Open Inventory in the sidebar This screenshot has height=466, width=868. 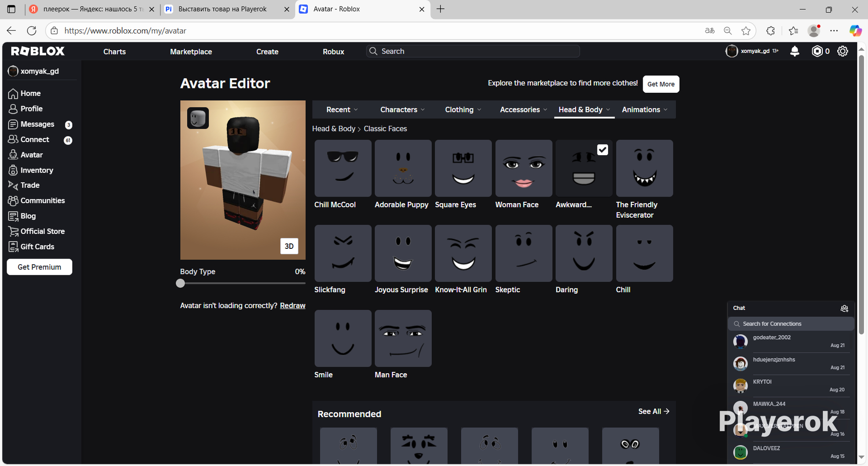tap(31, 170)
